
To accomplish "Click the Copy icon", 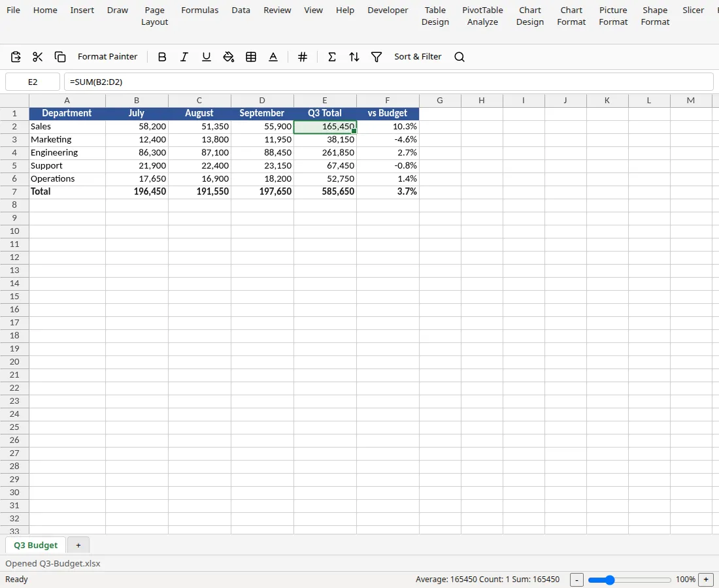I will [60, 57].
